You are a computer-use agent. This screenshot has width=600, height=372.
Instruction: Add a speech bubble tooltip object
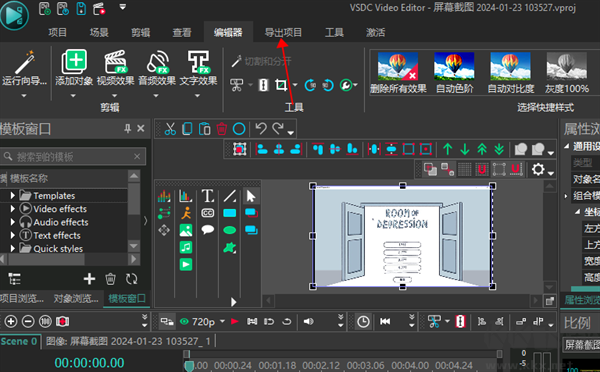207,230
